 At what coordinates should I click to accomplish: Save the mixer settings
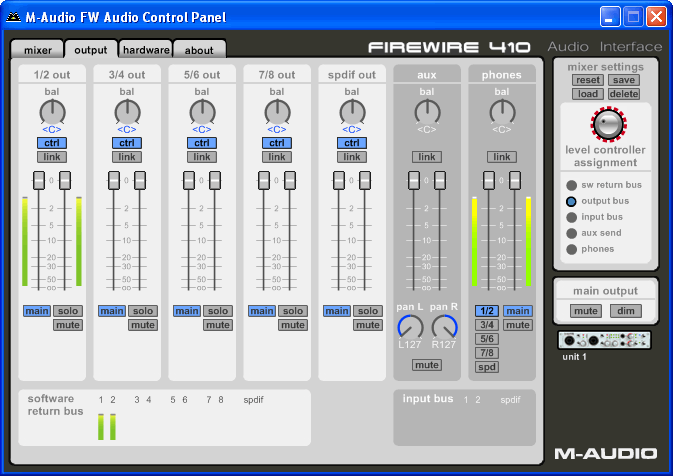tap(624, 80)
